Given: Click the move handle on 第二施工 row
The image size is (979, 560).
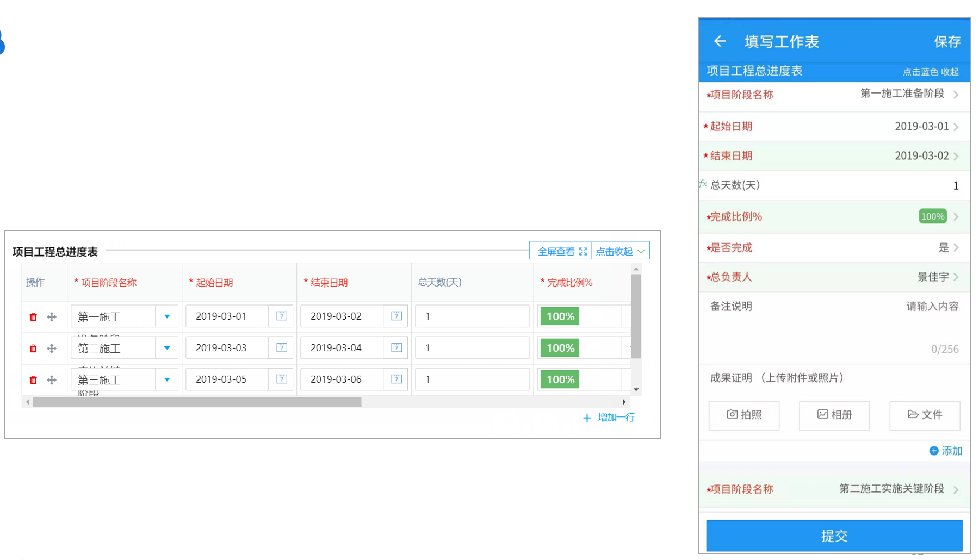Looking at the screenshot, I should click(x=52, y=349).
